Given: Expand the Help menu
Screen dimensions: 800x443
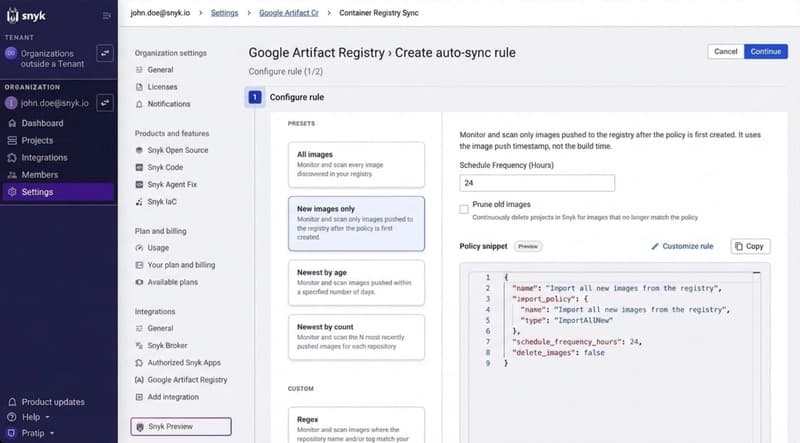Looking at the screenshot, I should coord(29,417).
